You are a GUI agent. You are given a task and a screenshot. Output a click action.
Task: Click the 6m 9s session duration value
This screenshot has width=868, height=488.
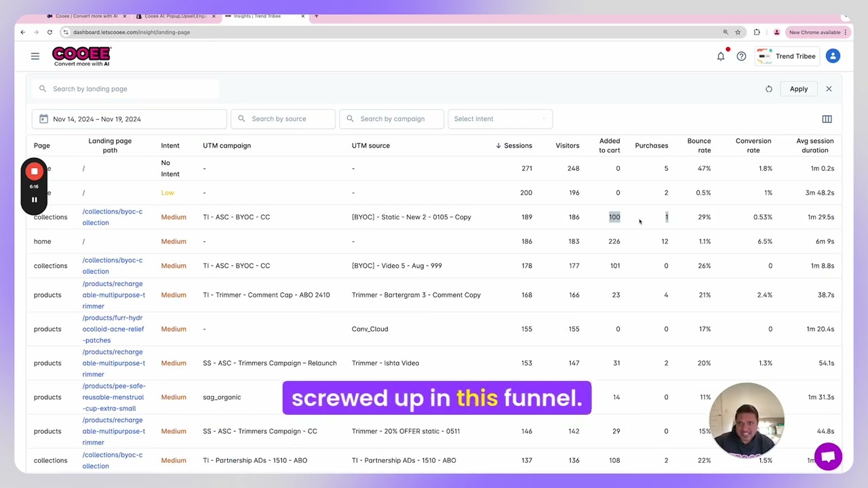point(825,241)
